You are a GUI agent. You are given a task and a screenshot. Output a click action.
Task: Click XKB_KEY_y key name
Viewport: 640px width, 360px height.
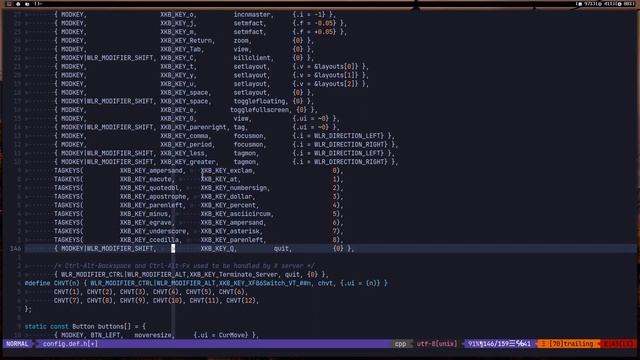178,75
